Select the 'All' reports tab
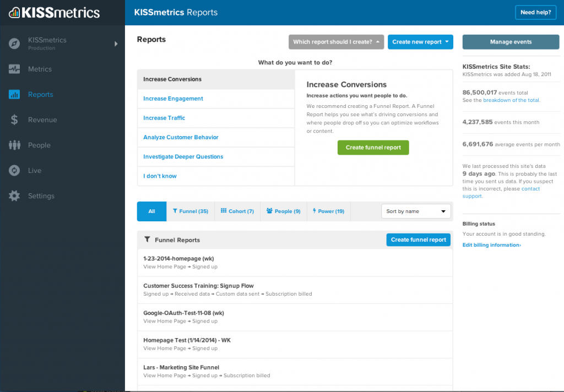 coord(151,211)
